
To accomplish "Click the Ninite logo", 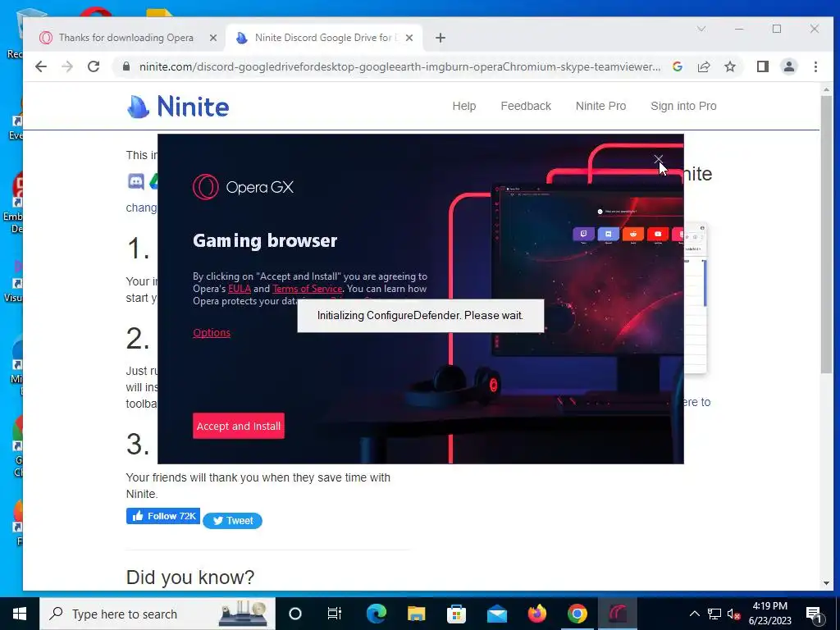I will pyautogui.click(x=178, y=106).
